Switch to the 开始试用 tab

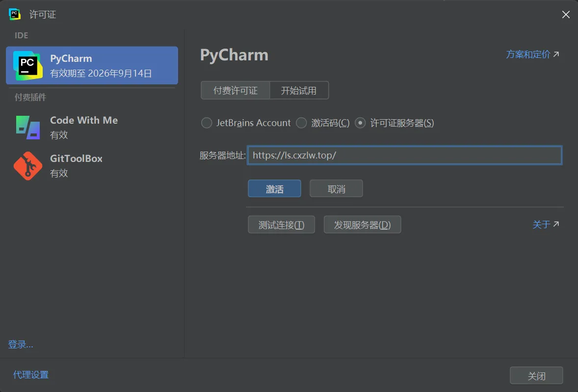[x=299, y=90]
